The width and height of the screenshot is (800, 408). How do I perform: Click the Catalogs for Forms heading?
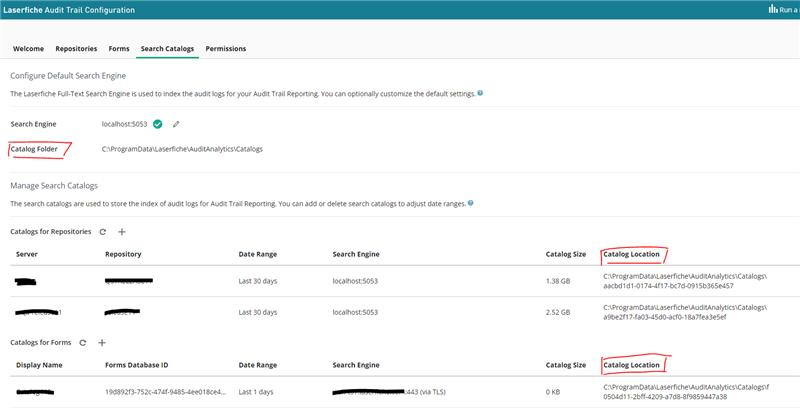coord(41,343)
